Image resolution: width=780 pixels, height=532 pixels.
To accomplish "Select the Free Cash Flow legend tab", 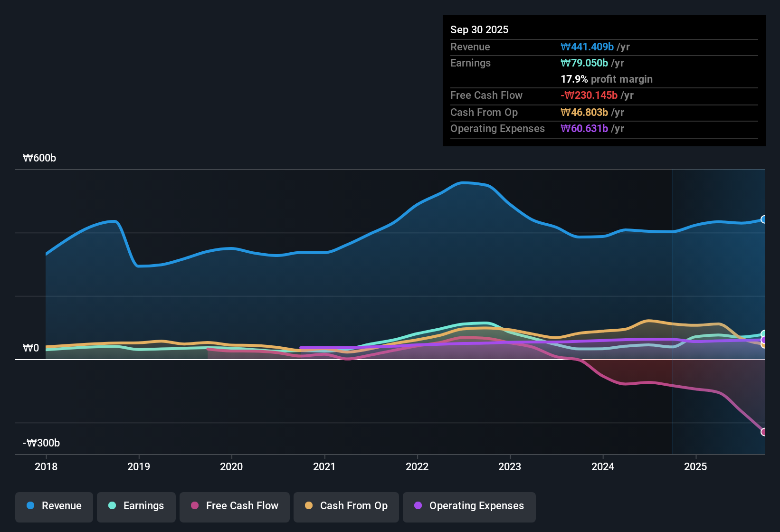I will point(234,506).
